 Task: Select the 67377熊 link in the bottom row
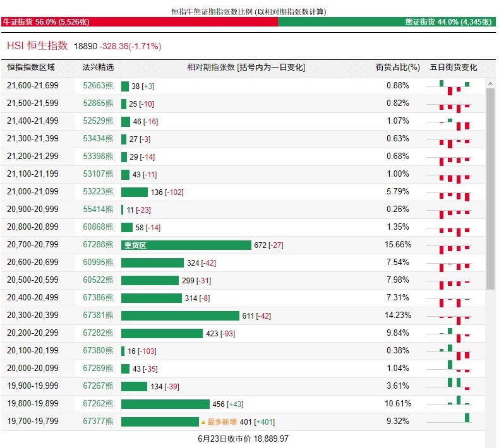point(98,421)
